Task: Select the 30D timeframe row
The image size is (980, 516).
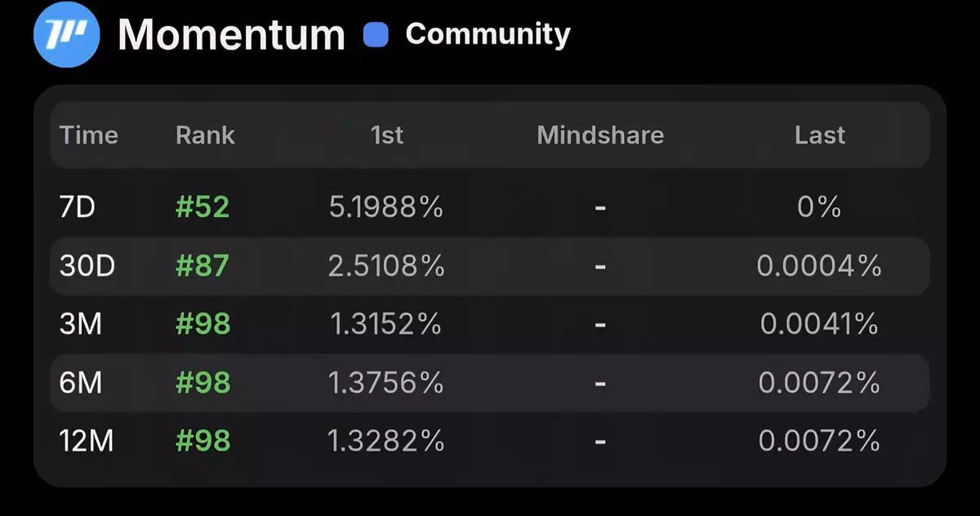Action: pyautogui.click(x=490, y=266)
